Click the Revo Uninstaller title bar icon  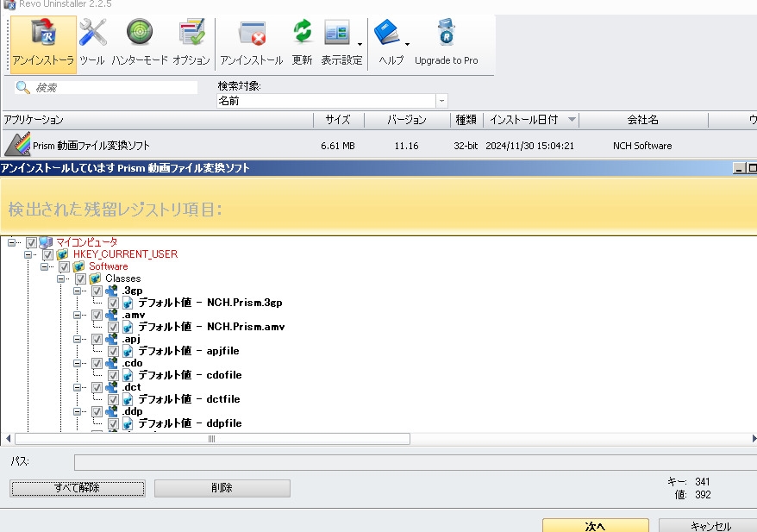9,4
